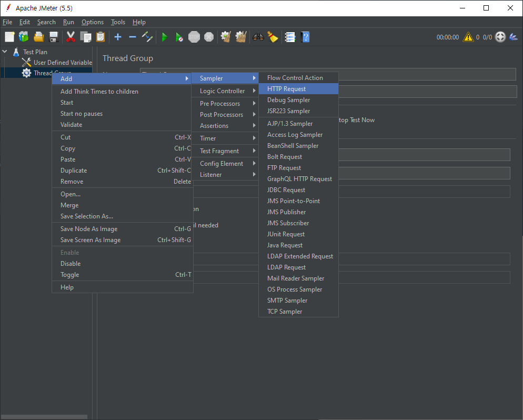The width and height of the screenshot is (523, 420).
Task: Choose OS Process Sampler entry
Action: point(298,289)
